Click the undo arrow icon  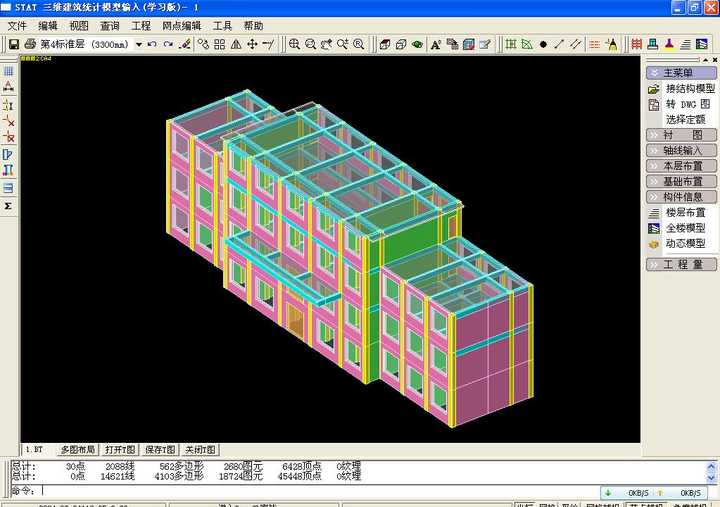pos(152,44)
